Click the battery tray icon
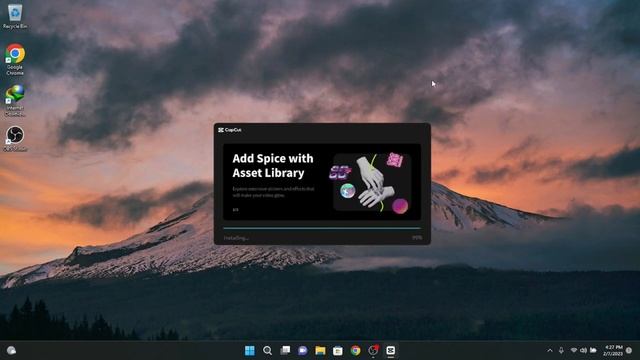Screen dimensions: 640x360 coord(593,351)
